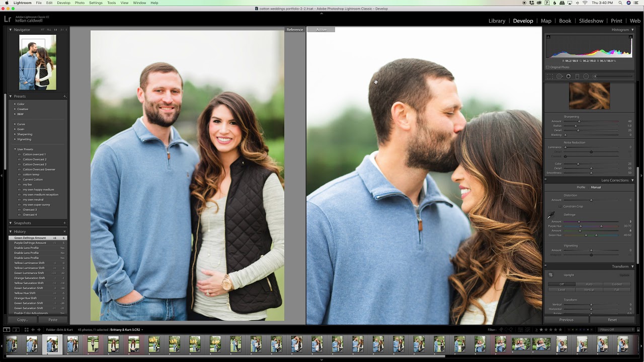
Task: Go forward with filmstrip right arrow
Action: click(39, 330)
